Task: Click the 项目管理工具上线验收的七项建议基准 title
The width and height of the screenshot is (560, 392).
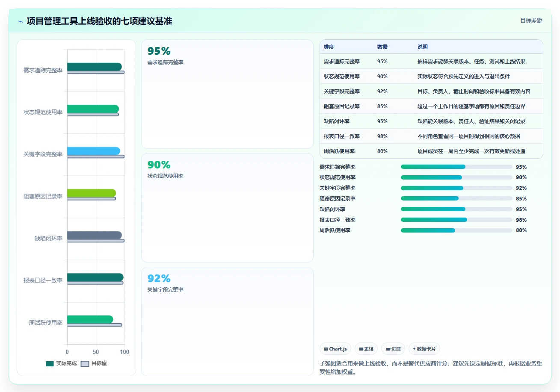Action: click(99, 21)
